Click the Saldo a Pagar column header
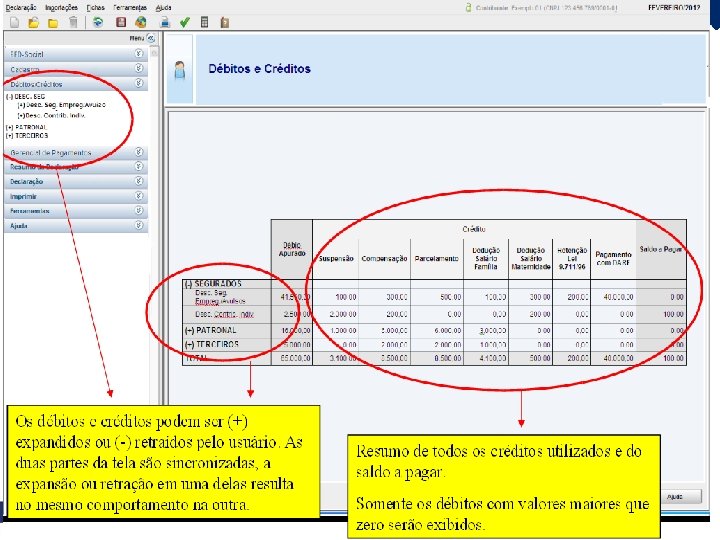The width and height of the screenshot is (720, 540). tap(661, 249)
